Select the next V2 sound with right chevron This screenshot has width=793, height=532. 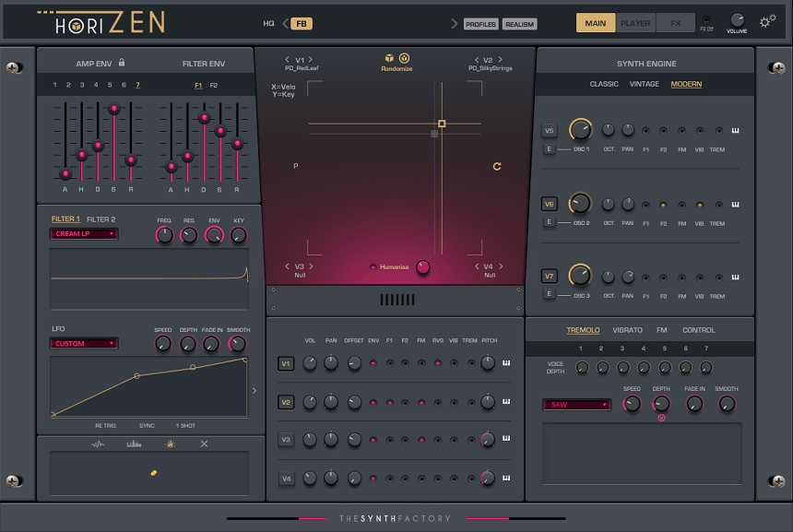[x=500, y=59]
